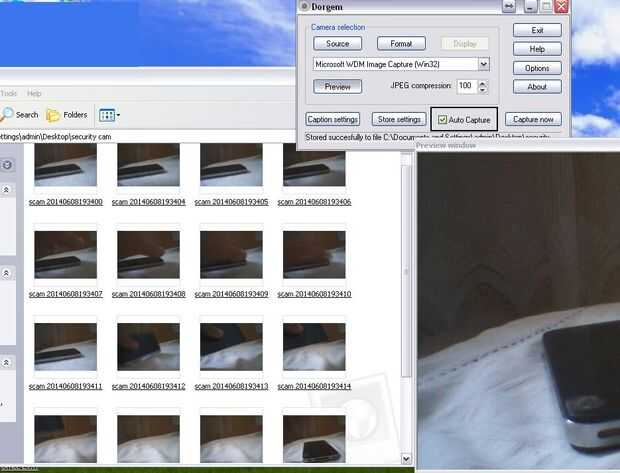Screen dimensions: 620x473
Task: Click the JPEG compression value field
Action: click(467, 86)
